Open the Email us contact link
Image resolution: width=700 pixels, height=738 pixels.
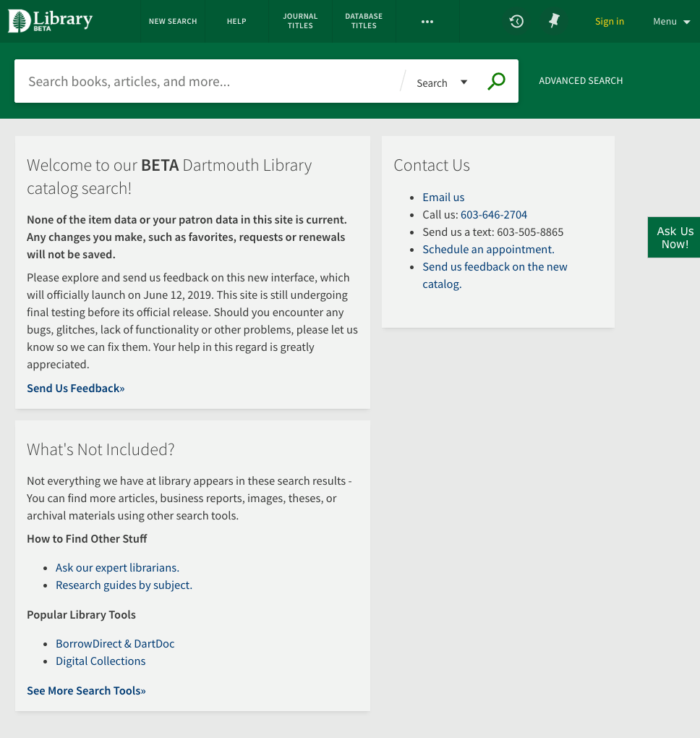[x=443, y=198]
